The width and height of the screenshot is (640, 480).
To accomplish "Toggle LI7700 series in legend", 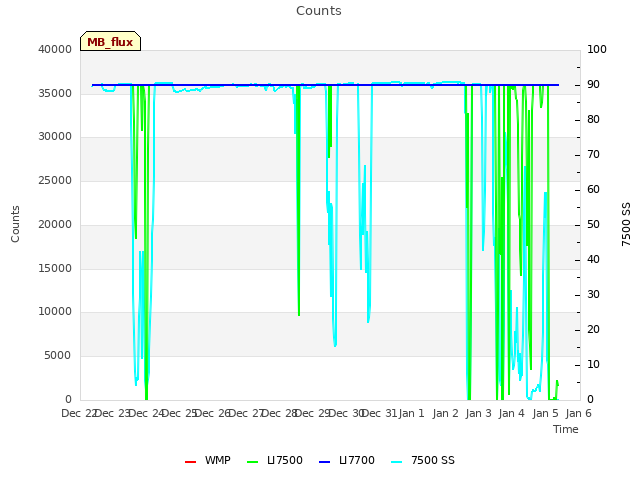I will point(347,460).
